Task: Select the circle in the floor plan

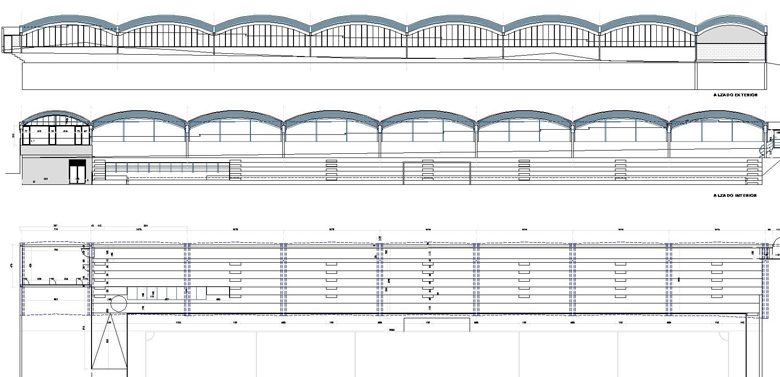Action: coord(118,303)
